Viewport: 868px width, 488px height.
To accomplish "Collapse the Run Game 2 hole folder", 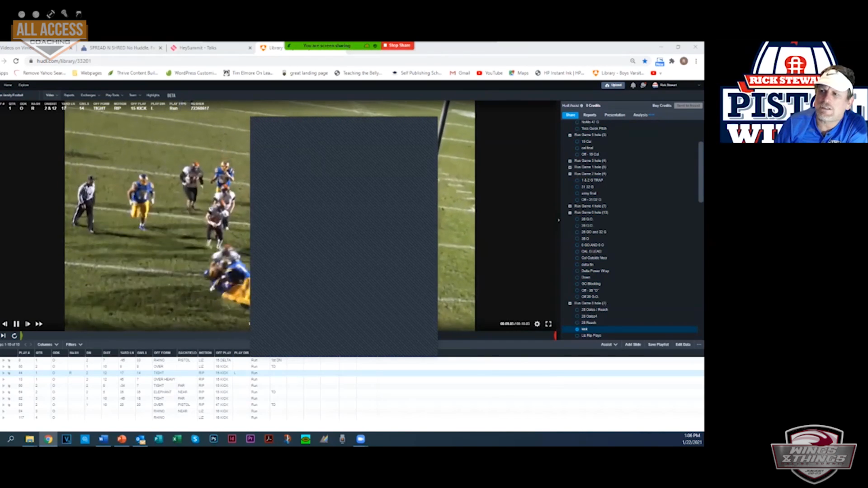I will [570, 174].
